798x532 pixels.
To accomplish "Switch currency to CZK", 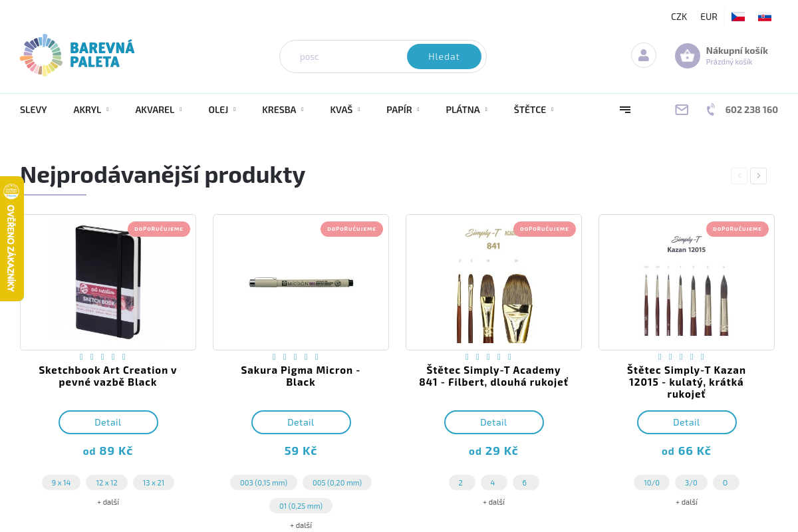I will pyautogui.click(x=679, y=17).
